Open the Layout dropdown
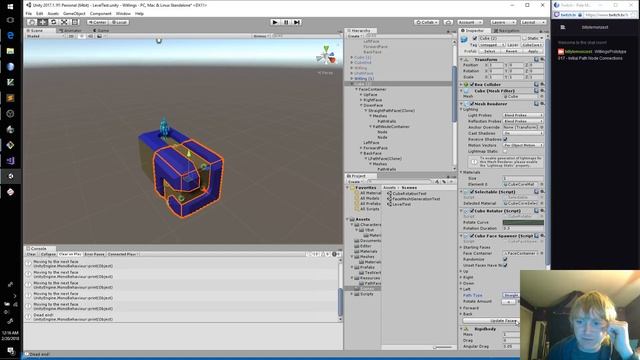Screen dimensions: 640x360 coord(533,22)
